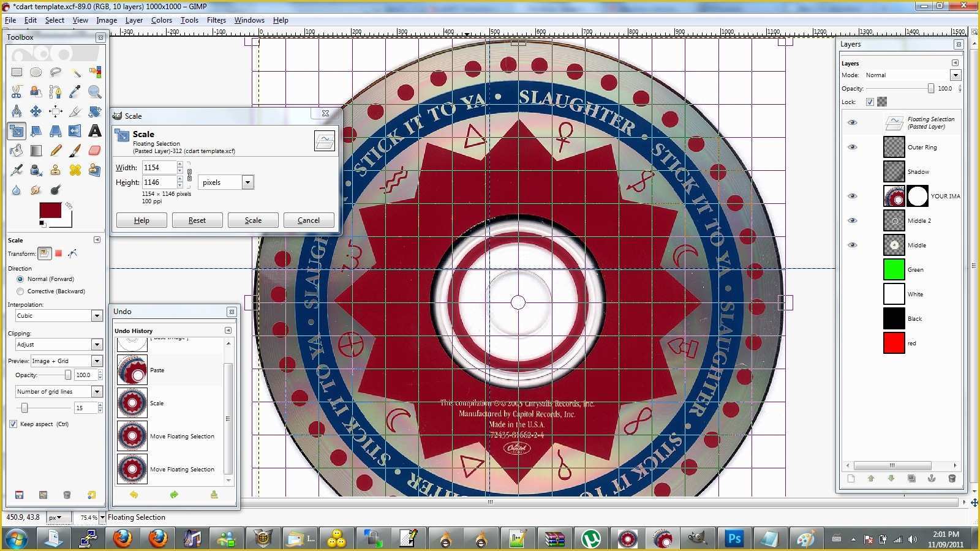The width and height of the screenshot is (980, 551).
Task: Open the Layer menu
Action: click(134, 20)
